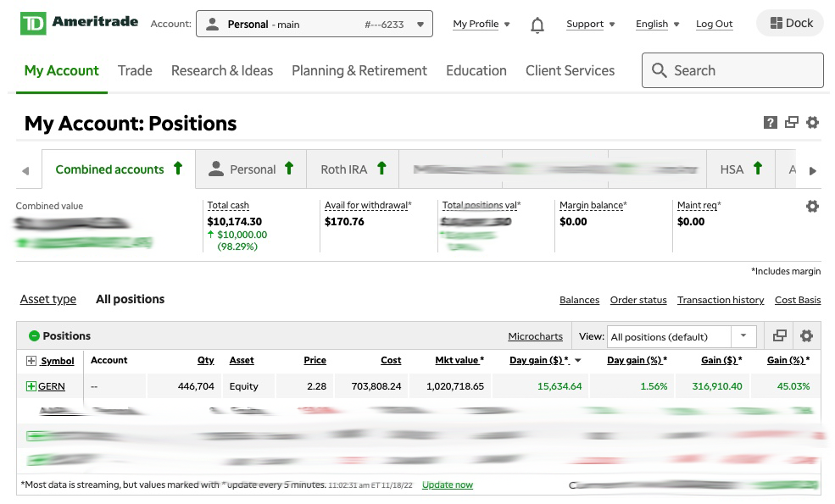Open Planning & Retirement menu
Viewport: 835px width, 504px height.
coord(359,71)
